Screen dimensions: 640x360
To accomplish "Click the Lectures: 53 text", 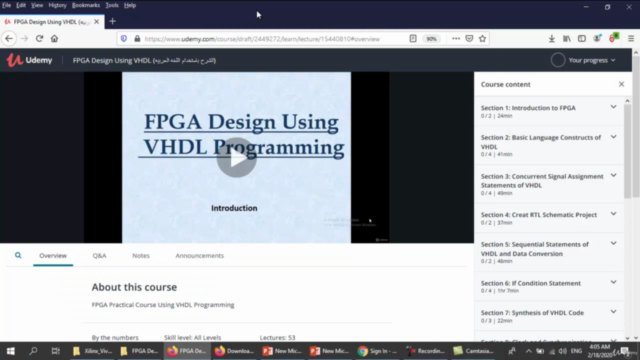I will tap(277, 338).
